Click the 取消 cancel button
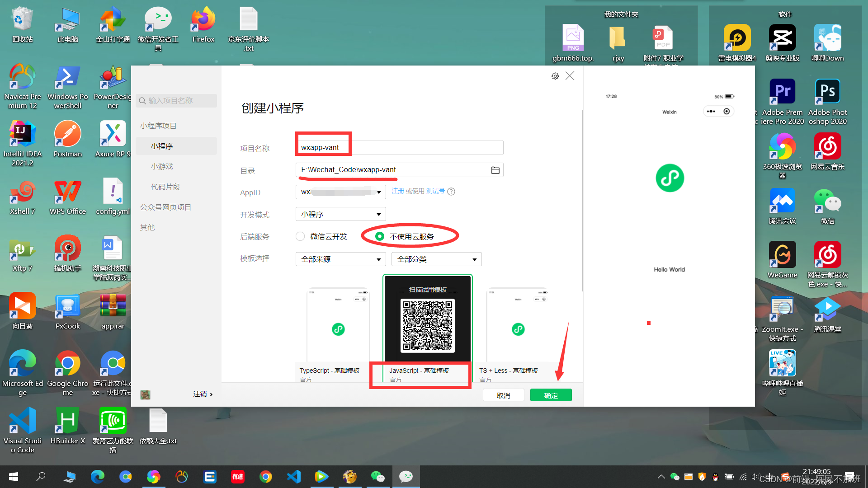The width and height of the screenshot is (868, 488). pos(504,395)
